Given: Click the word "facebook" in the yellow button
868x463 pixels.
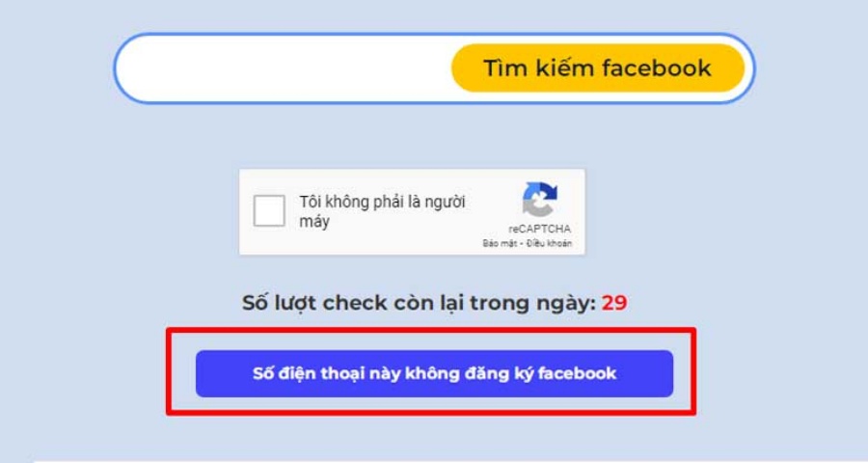Looking at the screenshot, I should [x=657, y=68].
